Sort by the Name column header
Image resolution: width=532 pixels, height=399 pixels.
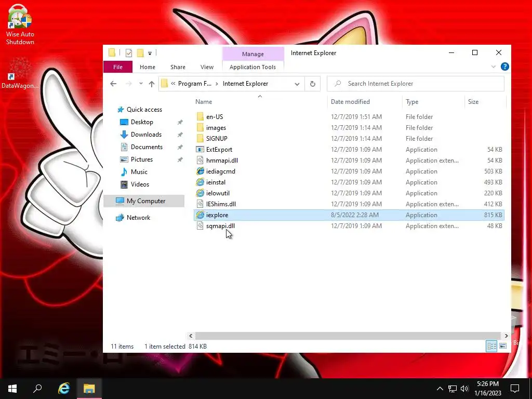point(204,101)
